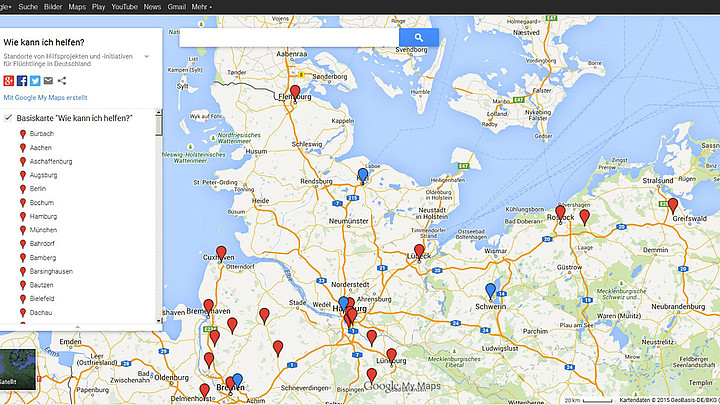Open YouTube from the top bar
Image resolution: width=720 pixels, height=405 pixels.
click(x=124, y=6)
